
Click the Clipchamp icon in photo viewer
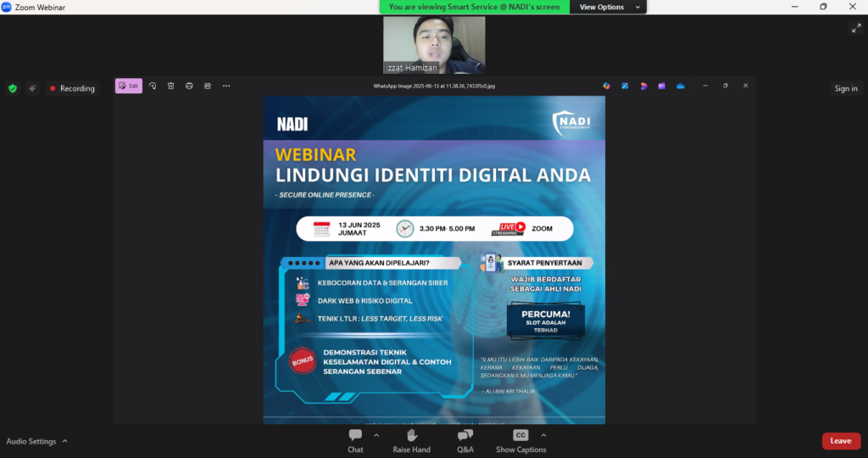[x=643, y=86]
